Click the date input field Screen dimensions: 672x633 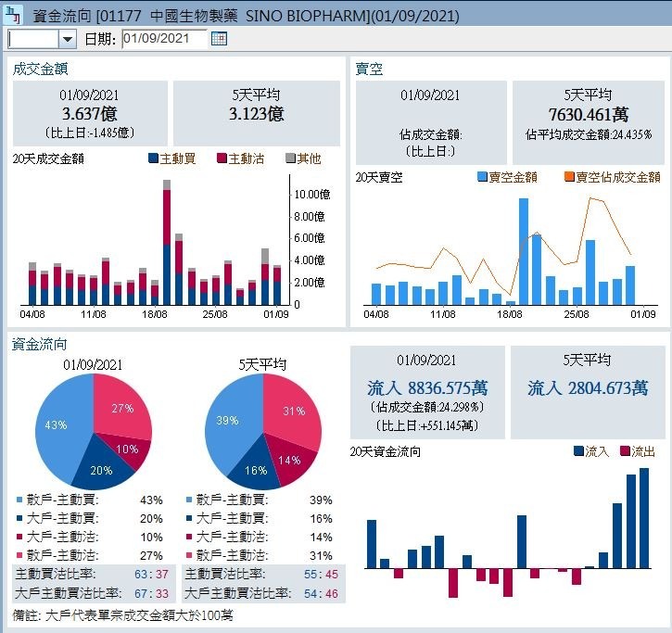click(163, 38)
